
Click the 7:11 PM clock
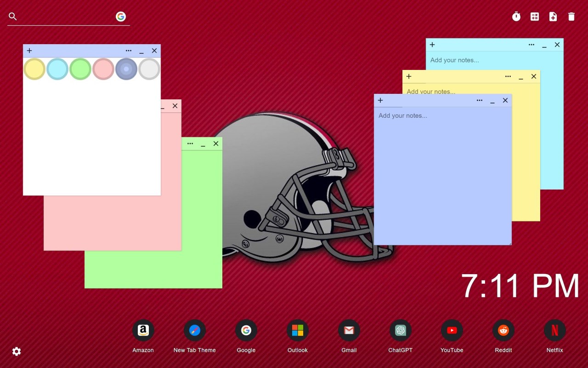520,286
